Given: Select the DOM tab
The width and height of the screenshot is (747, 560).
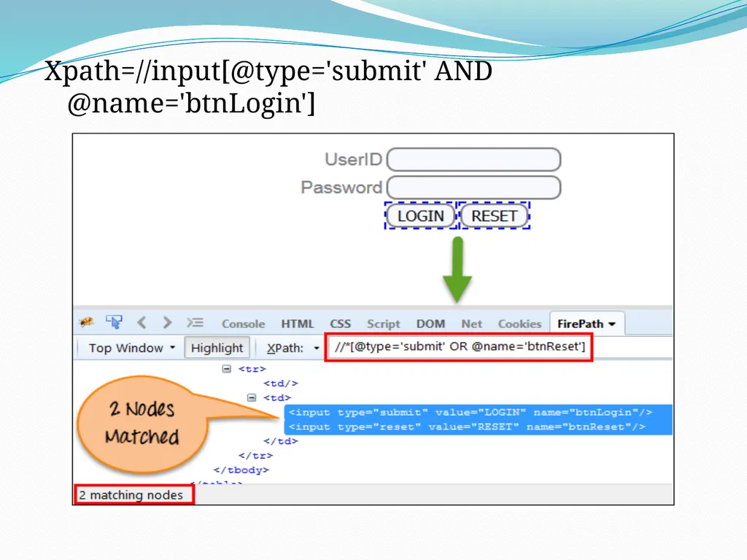Looking at the screenshot, I should (430, 324).
